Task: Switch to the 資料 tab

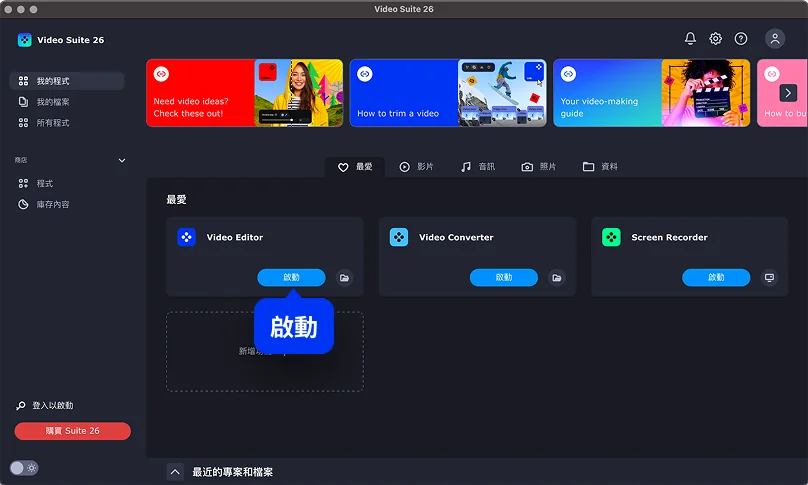Action: [x=600, y=167]
